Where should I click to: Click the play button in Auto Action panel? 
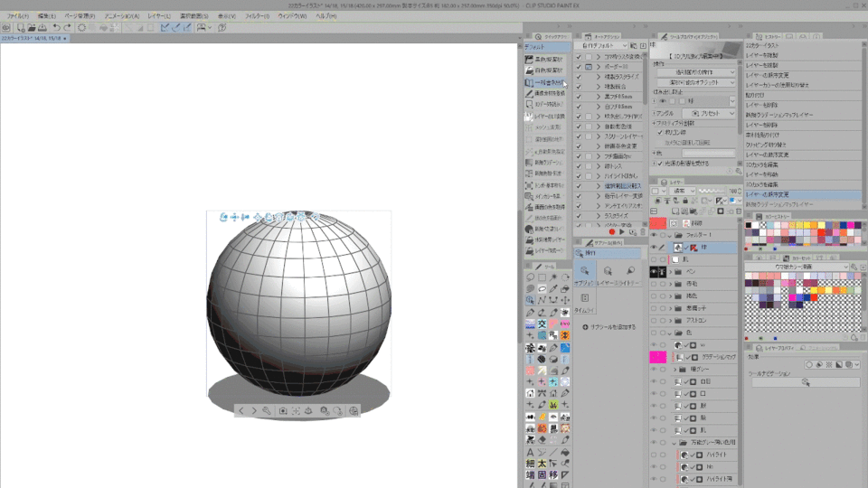622,232
